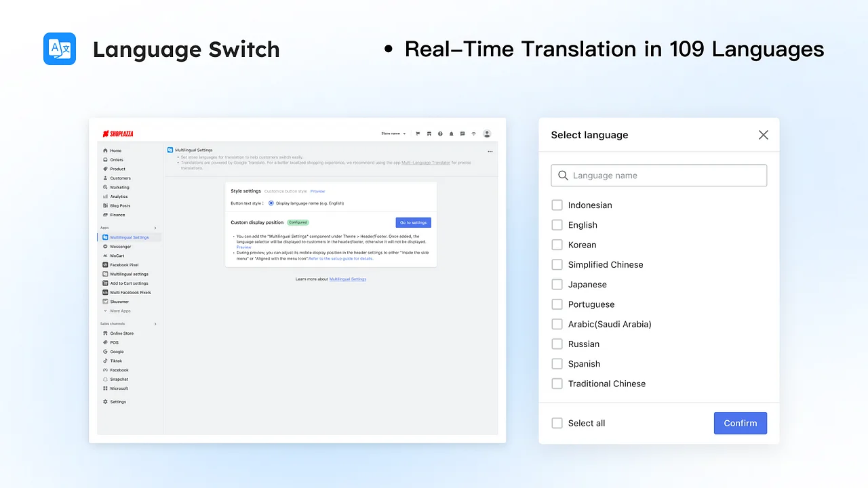868x488 pixels.
Task: Click the Go to settings button
Action: (x=413, y=222)
